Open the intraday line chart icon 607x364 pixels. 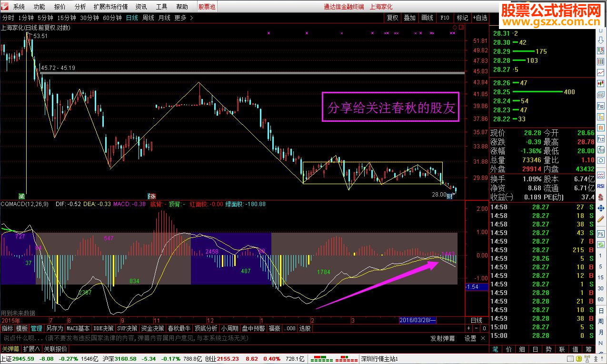click(x=601, y=72)
